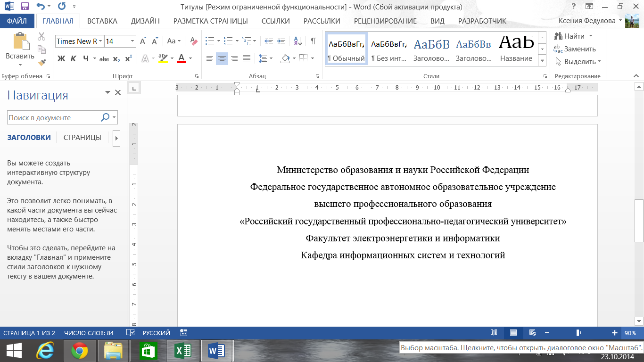Screen dimensions: 644x362
Task: Increase font size with the grow font icon
Action: pos(144,41)
